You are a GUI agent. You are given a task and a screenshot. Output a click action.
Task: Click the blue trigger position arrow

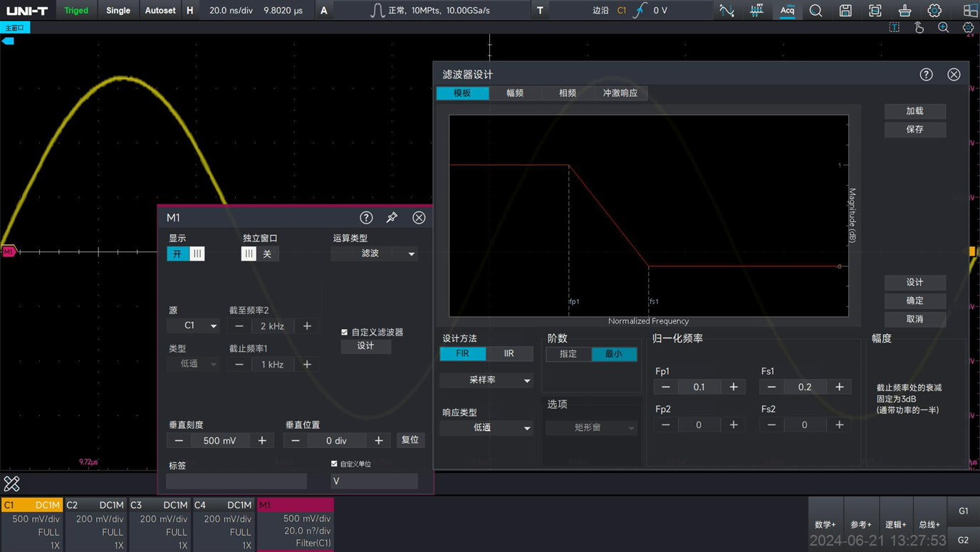[x=8, y=41]
